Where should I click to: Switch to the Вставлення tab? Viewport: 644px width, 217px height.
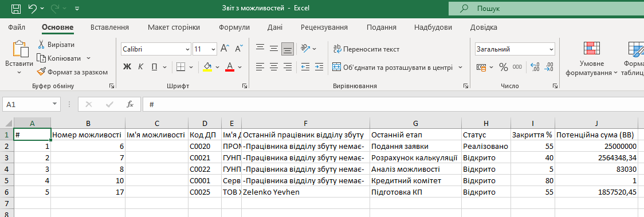coord(109,27)
